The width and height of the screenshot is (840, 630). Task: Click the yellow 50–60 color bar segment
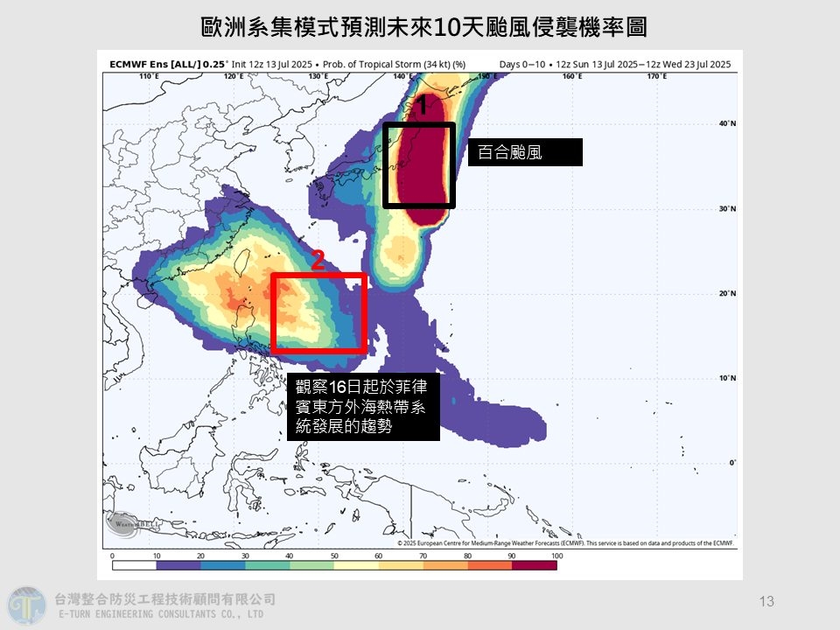pyautogui.click(x=356, y=566)
